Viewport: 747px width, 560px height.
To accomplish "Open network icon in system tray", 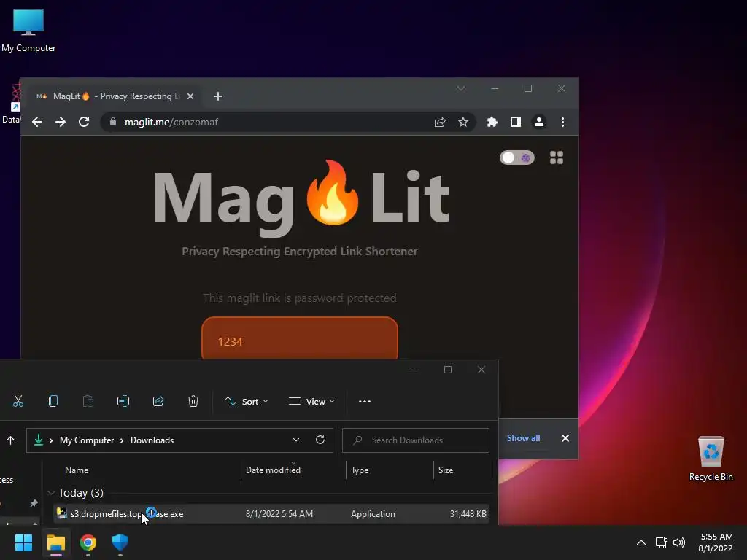I will coord(661,542).
